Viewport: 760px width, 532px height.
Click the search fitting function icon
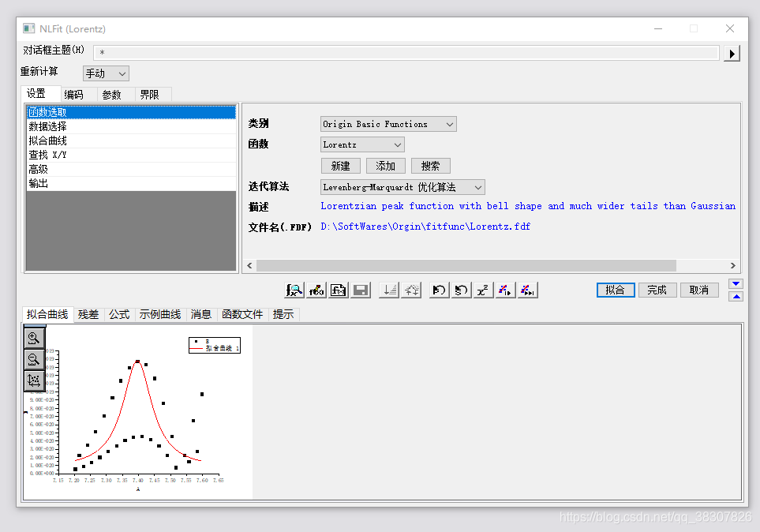[294, 290]
